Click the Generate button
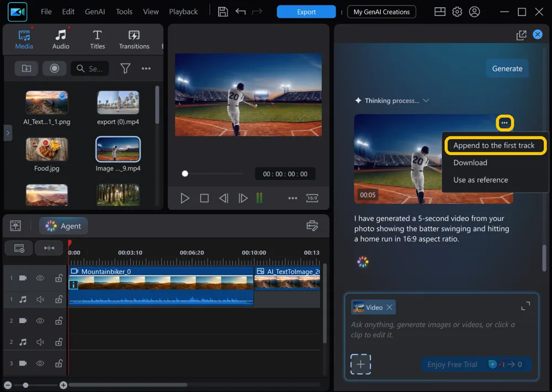Image resolution: width=552 pixels, height=392 pixels. pyautogui.click(x=507, y=68)
